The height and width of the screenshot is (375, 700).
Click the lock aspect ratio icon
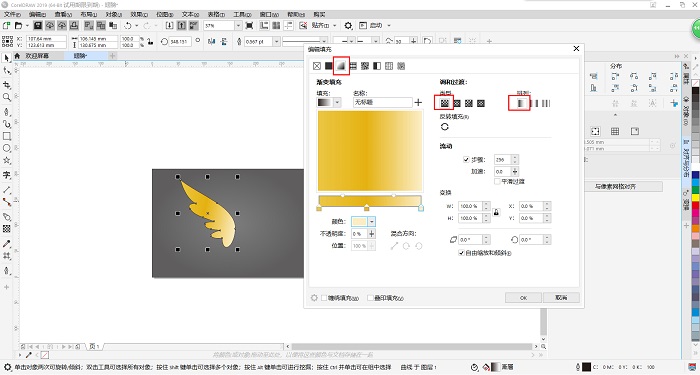tap(496, 212)
